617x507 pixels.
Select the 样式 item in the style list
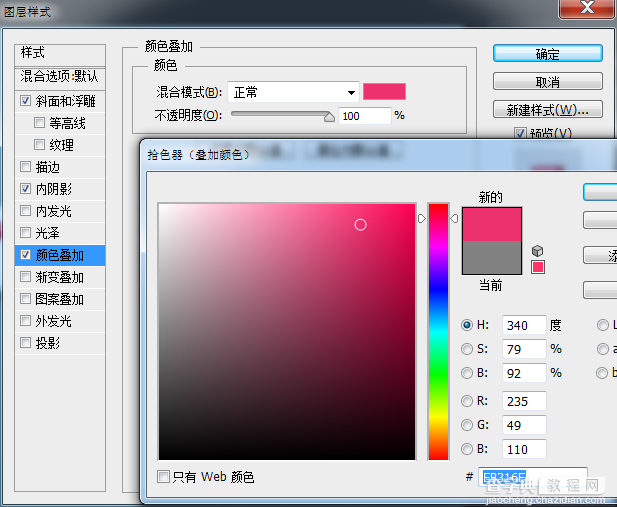[x=60, y=55]
